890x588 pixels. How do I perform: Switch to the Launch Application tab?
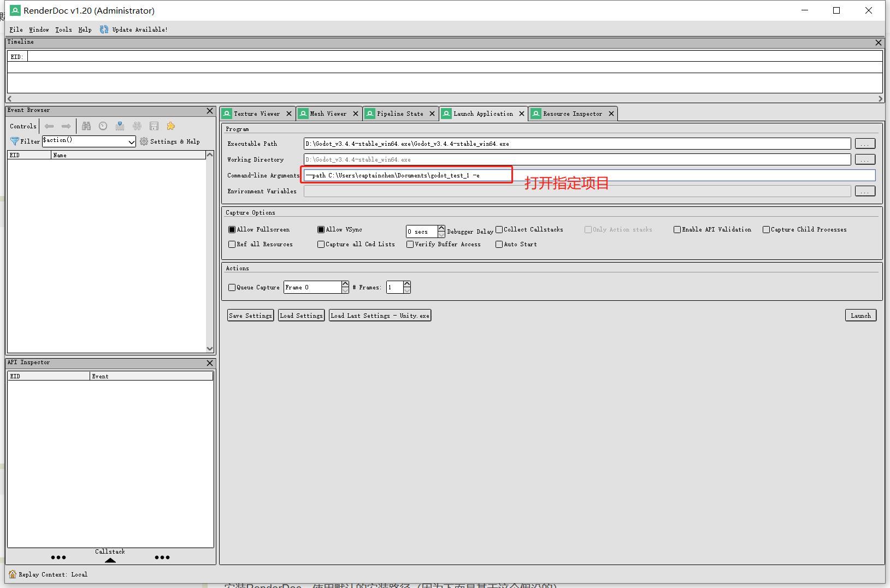point(483,114)
